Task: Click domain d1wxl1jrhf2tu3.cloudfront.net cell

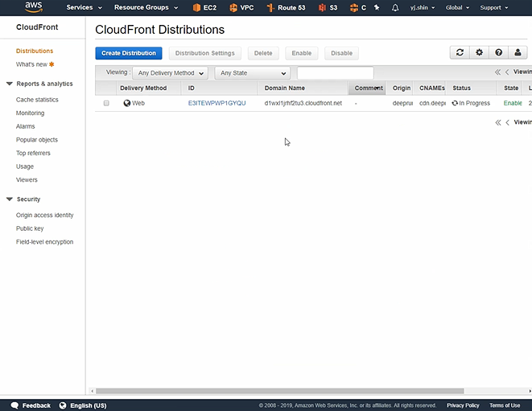Action: (303, 103)
